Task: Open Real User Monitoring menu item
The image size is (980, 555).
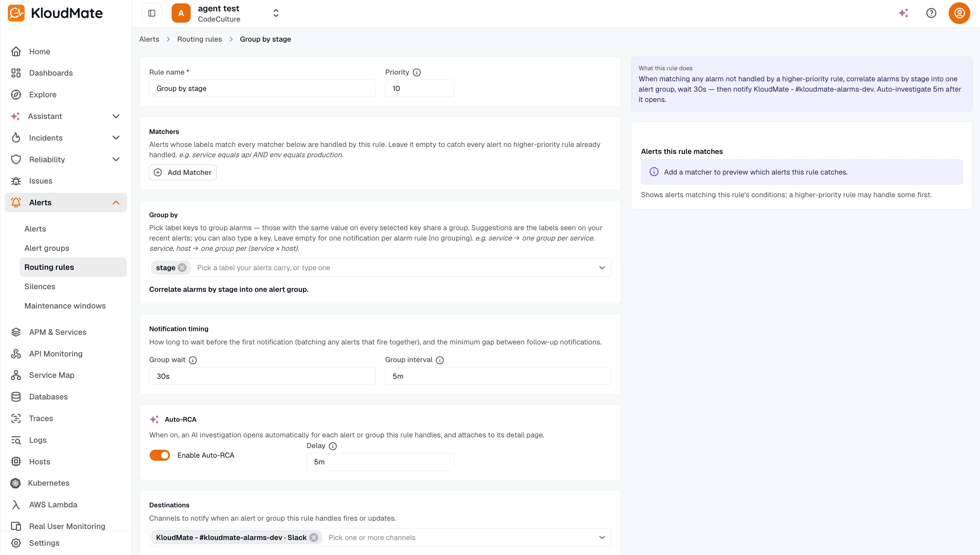Action: (x=66, y=526)
